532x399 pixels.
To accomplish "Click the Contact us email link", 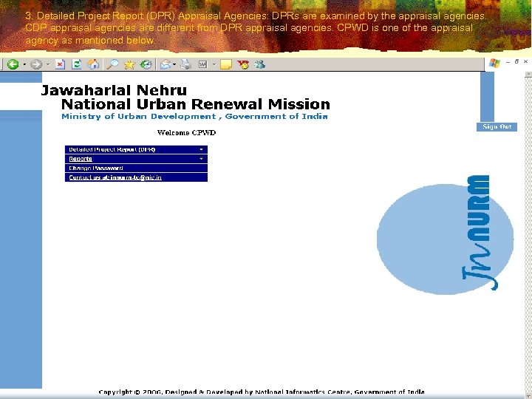I will 115,177.
